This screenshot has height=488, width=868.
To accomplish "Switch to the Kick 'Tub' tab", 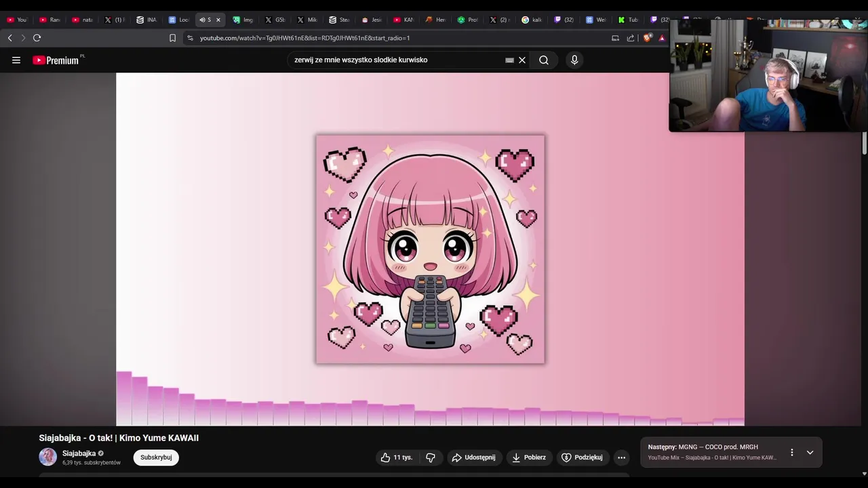I will (628, 20).
